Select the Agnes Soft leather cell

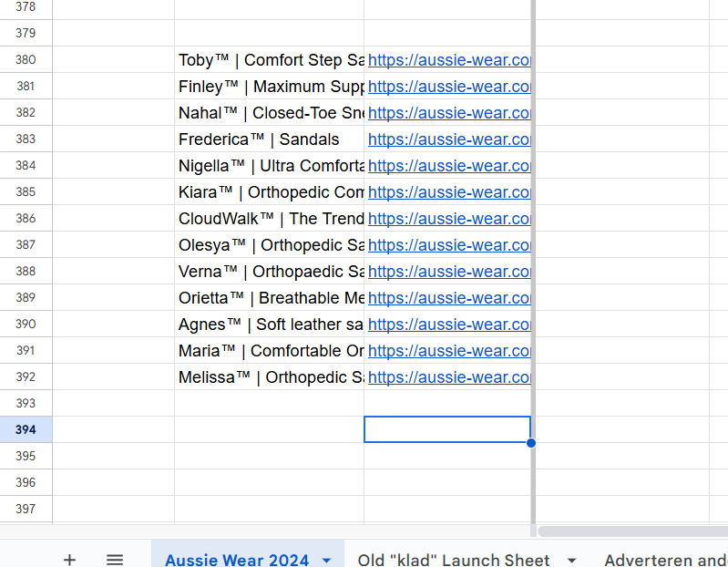tap(270, 325)
